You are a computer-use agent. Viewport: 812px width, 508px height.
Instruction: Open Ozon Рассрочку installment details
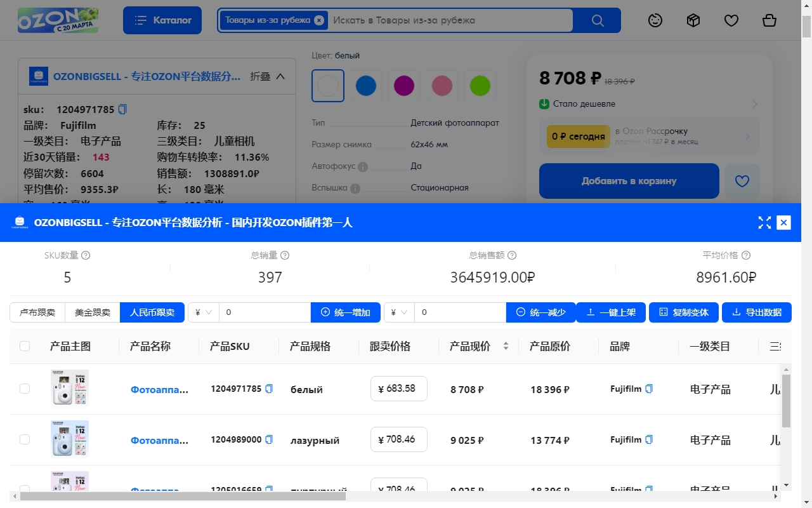649,137
